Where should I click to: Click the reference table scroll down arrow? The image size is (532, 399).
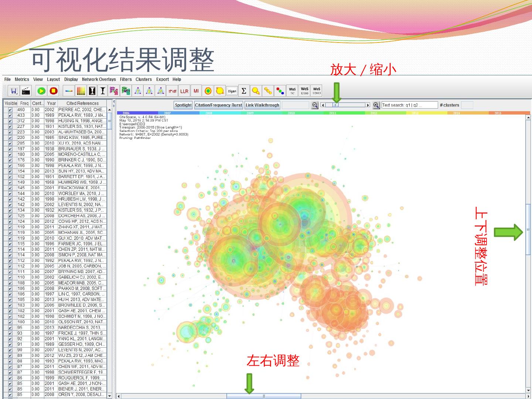(109, 396)
